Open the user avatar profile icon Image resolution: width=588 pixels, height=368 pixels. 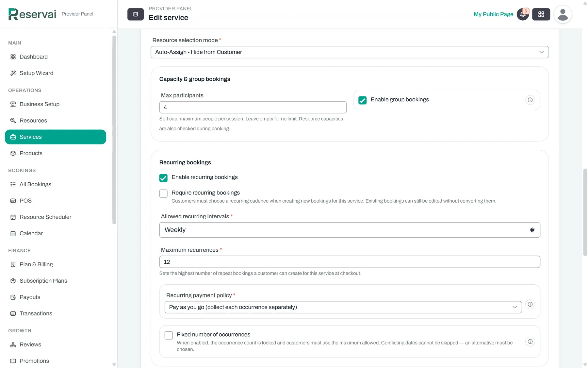pos(563,14)
